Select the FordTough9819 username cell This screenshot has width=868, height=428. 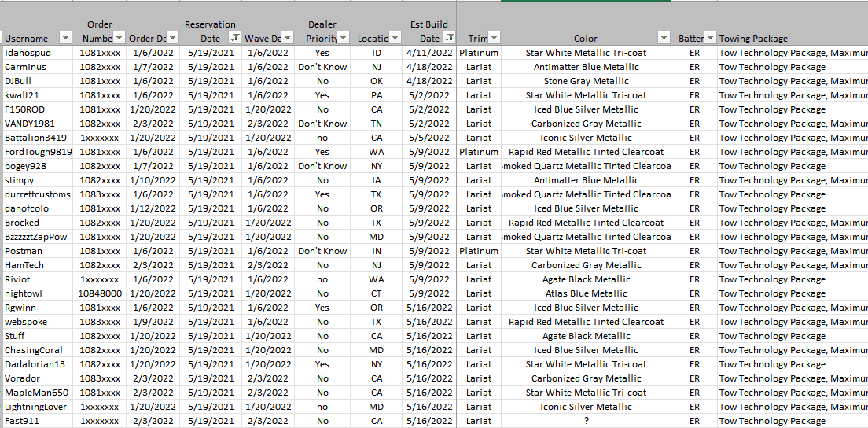38,152
